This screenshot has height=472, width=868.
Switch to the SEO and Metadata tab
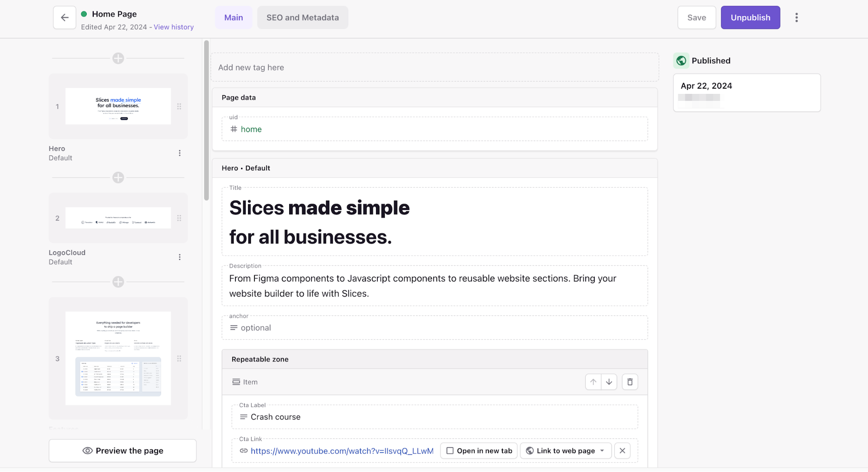point(302,17)
